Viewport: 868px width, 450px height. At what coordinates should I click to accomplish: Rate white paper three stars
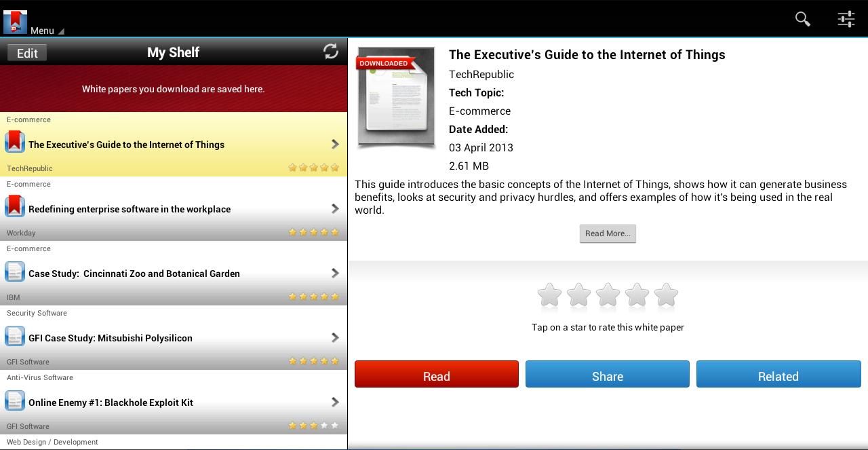pyautogui.click(x=608, y=296)
